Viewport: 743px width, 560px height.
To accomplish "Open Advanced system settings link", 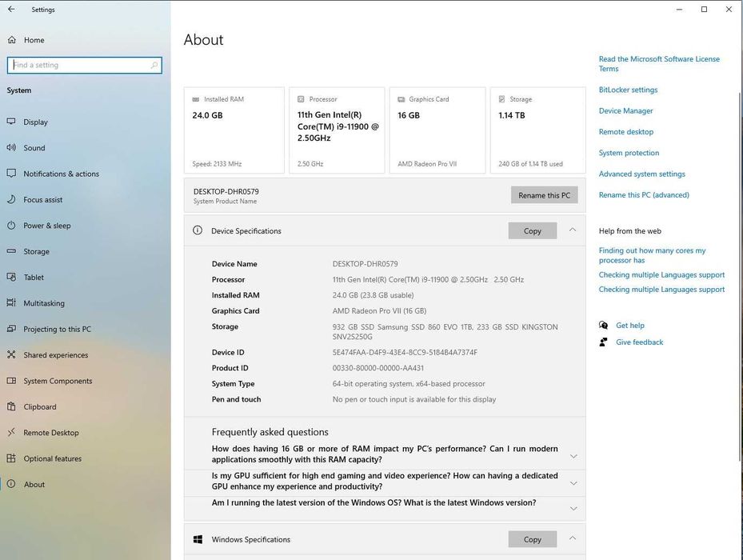I will (641, 174).
